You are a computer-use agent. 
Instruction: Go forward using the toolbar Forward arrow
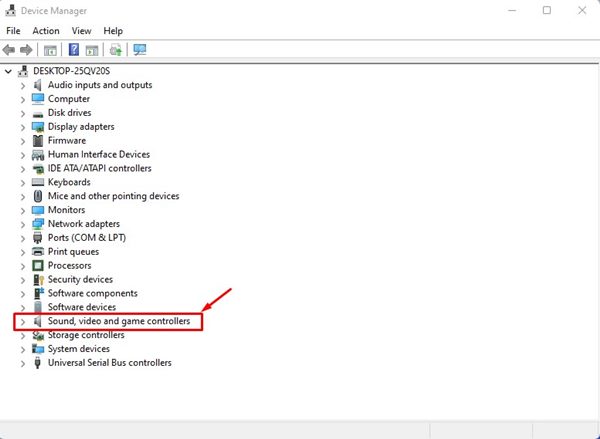click(x=26, y=50)
